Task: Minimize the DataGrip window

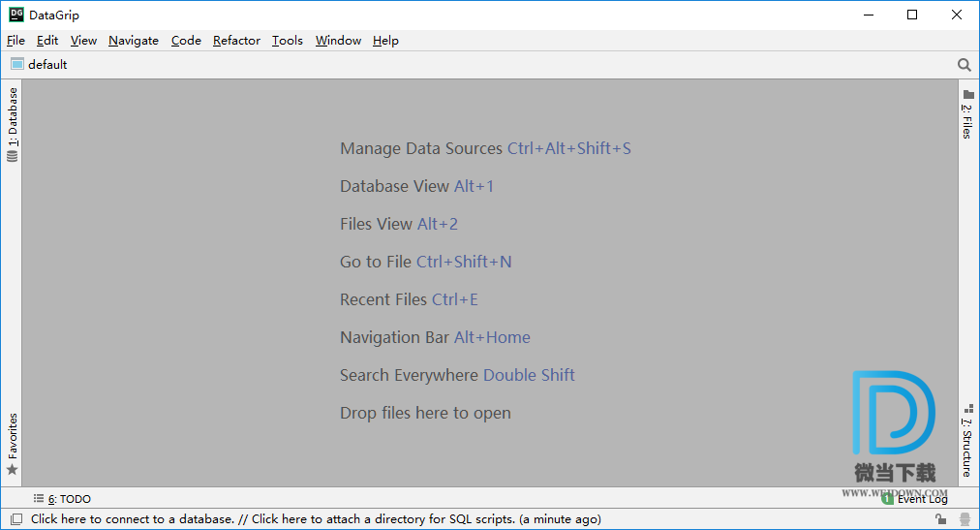Action: click(x=868, y=15)
